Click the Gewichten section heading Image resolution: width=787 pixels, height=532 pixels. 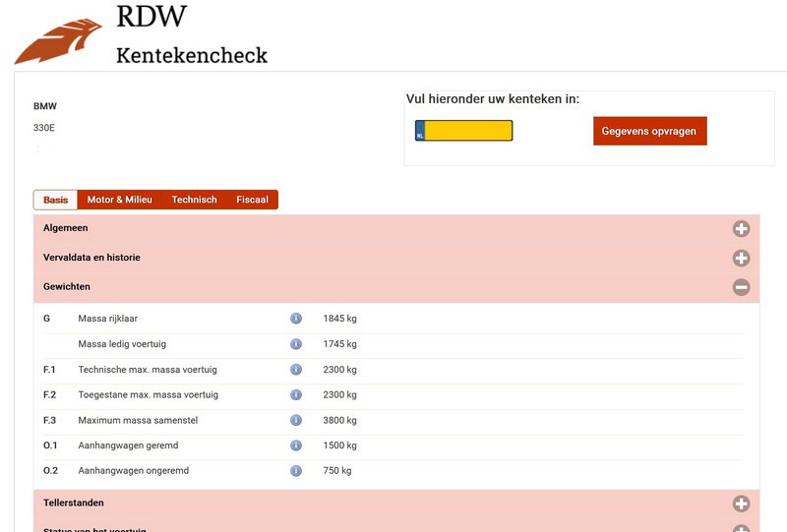point(67,286)
